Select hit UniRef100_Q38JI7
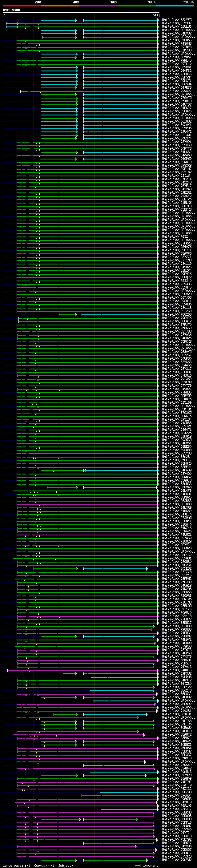 176,809
